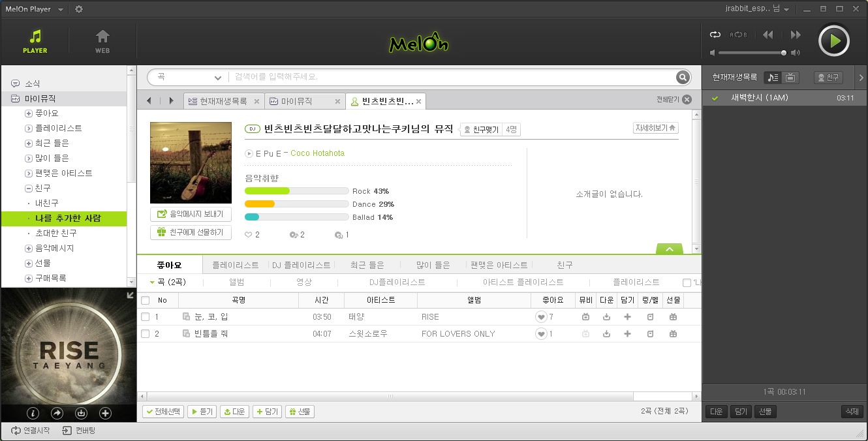Switch to the 최근 들은 tab
The height and width of the screenshot is (441, 868).
tap(367, 265)
